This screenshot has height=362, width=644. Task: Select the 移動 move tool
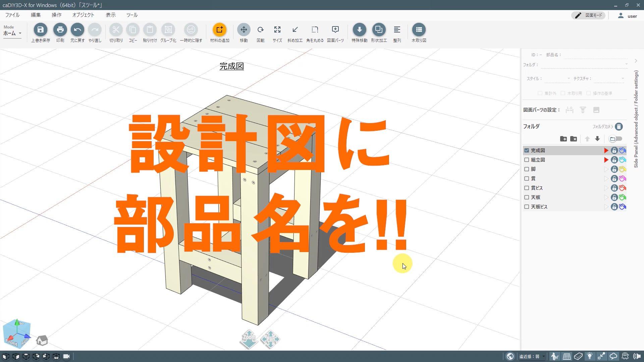point(244,29)
